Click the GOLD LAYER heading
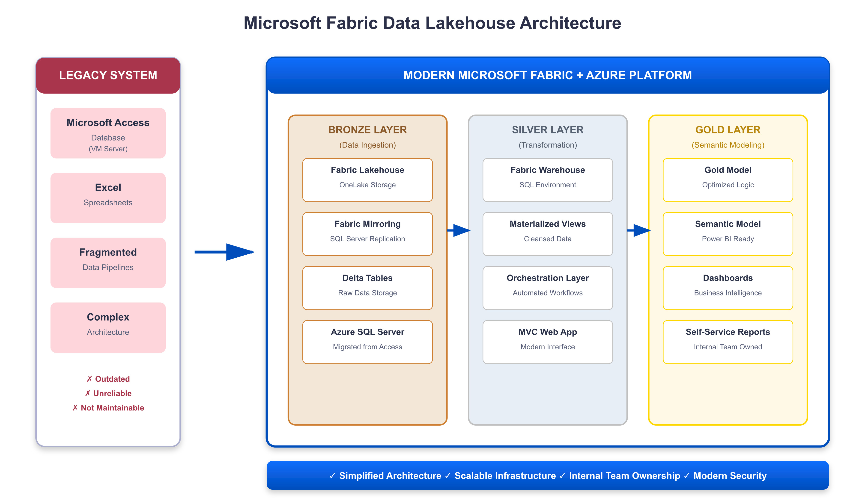 coord(728,130)
